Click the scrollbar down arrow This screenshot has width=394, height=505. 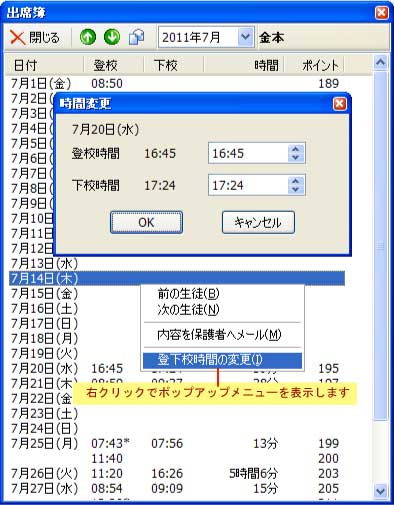click(380, 491)
